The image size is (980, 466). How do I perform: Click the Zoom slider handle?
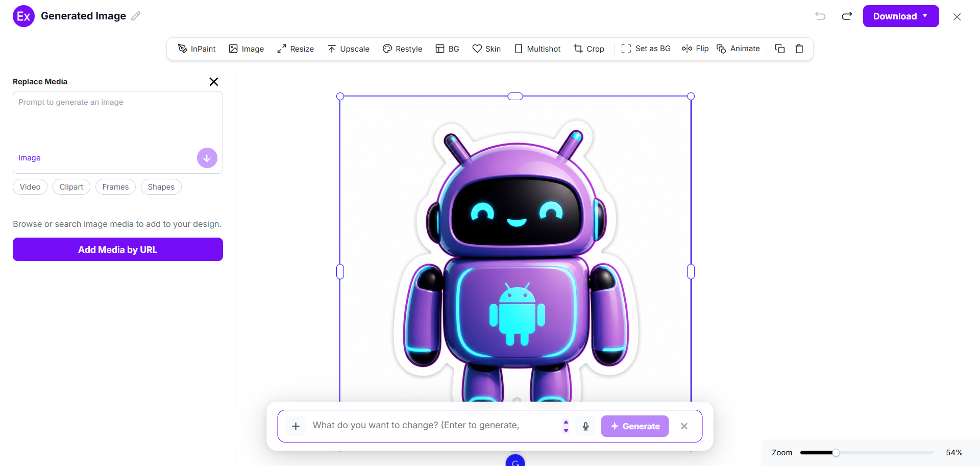tap(836, 453)
